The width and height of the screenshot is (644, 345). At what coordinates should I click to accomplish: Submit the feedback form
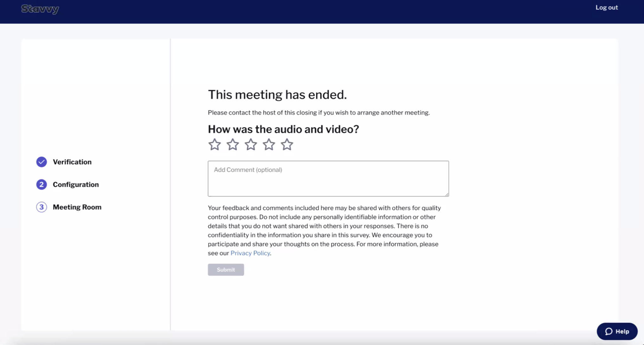[x=226, y=270]
